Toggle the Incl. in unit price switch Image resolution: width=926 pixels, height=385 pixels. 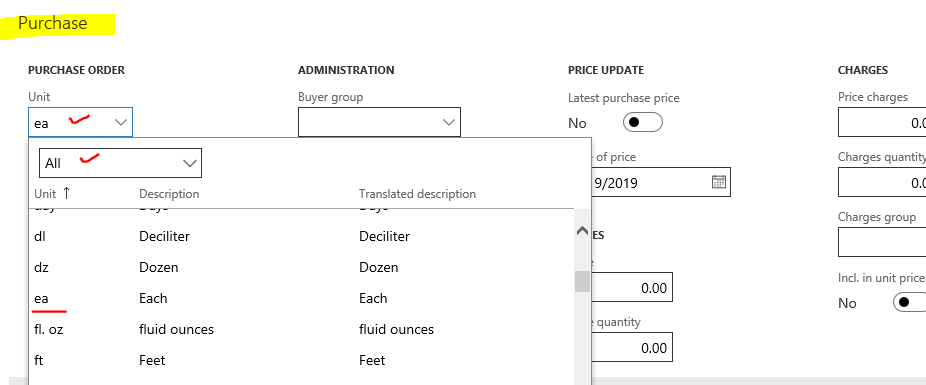pyautogui.click(x=909, y=302)
